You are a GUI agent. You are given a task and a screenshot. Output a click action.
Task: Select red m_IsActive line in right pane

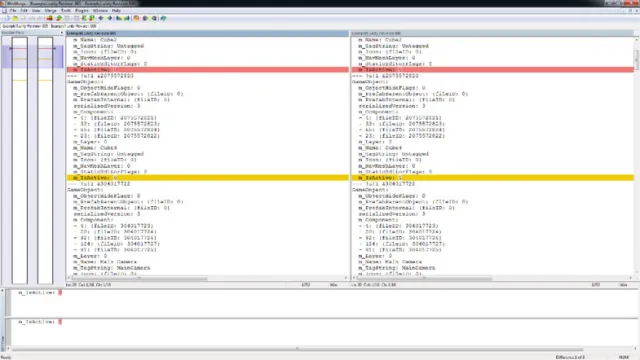[492, 70]
